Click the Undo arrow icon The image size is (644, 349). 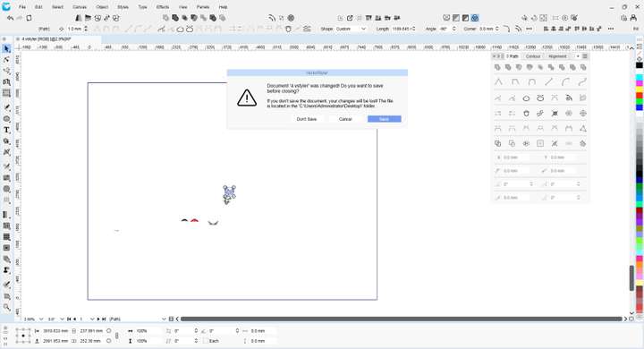[x=10, y=18]
